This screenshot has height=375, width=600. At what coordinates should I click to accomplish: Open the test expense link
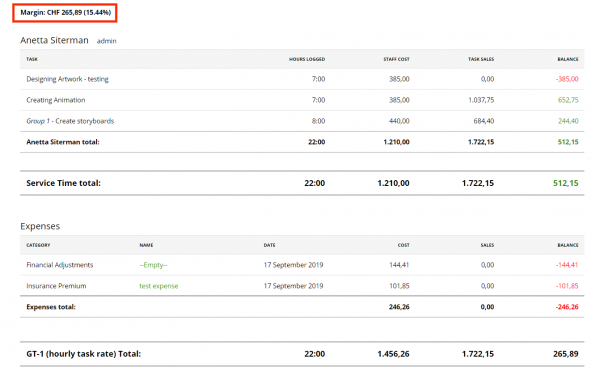[x=159, y=286]
